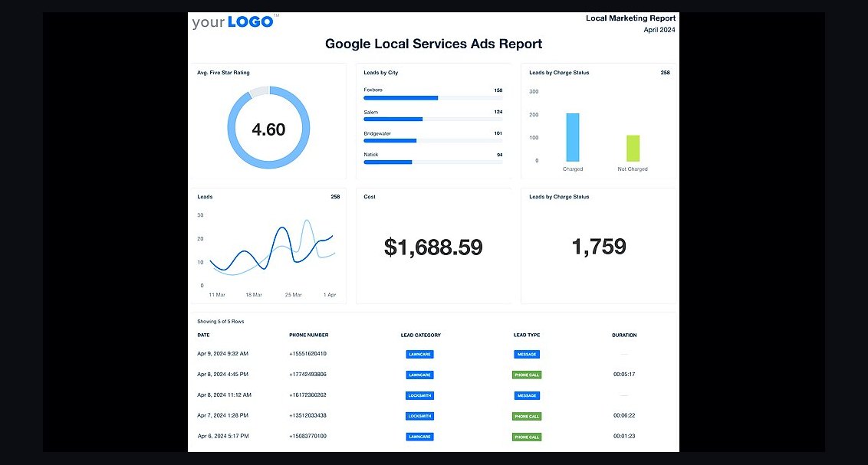The height and width of the screenshot is (465, 868).
Task: Click the 'Cost' widget title
Action: 370,197
